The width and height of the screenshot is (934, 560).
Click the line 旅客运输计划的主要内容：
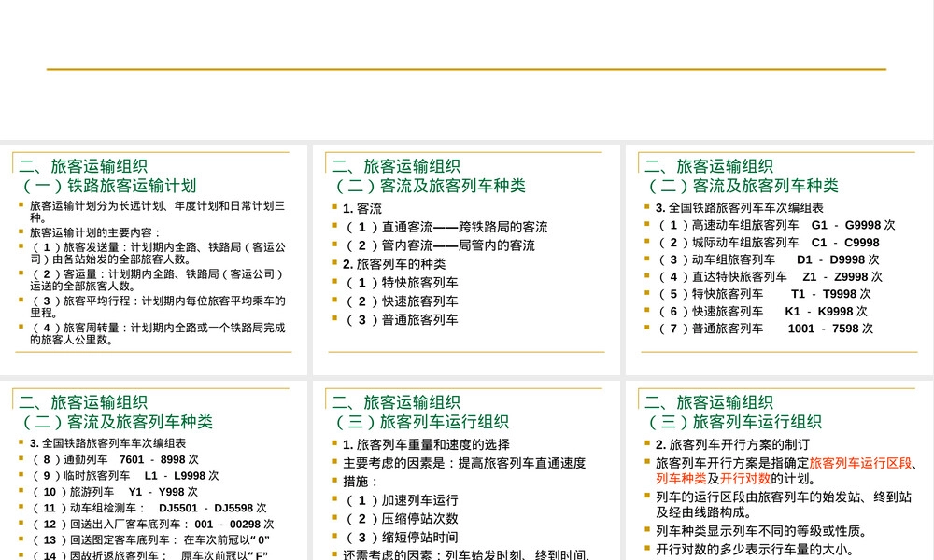[94, 232]
